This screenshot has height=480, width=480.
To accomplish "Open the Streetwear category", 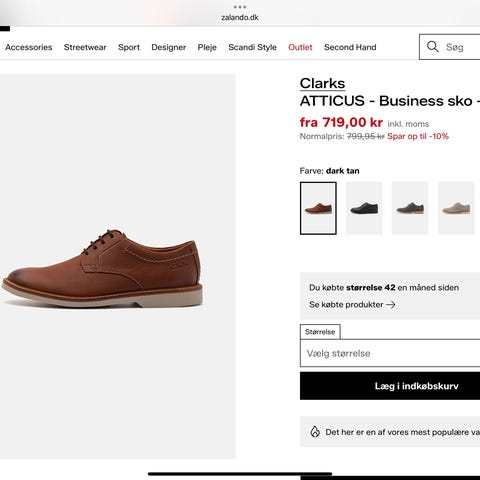I will (x=85, y=47).
